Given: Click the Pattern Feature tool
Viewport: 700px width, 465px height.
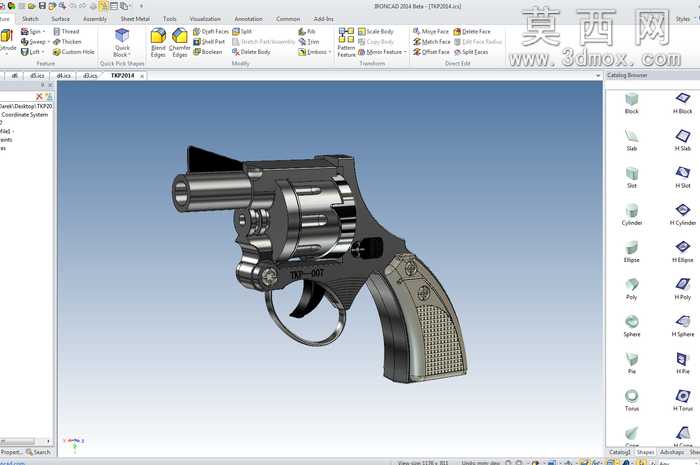Looking at the screenshot, I should pyautogui.click(x=346, y=43).
